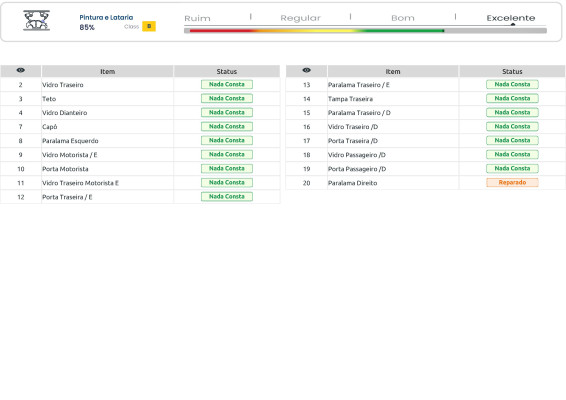This screenshot has height=400, width=566.
Task: Click the Reparado status for Paralama Direito
Action: pyautogui.click(x=512, y=183)
